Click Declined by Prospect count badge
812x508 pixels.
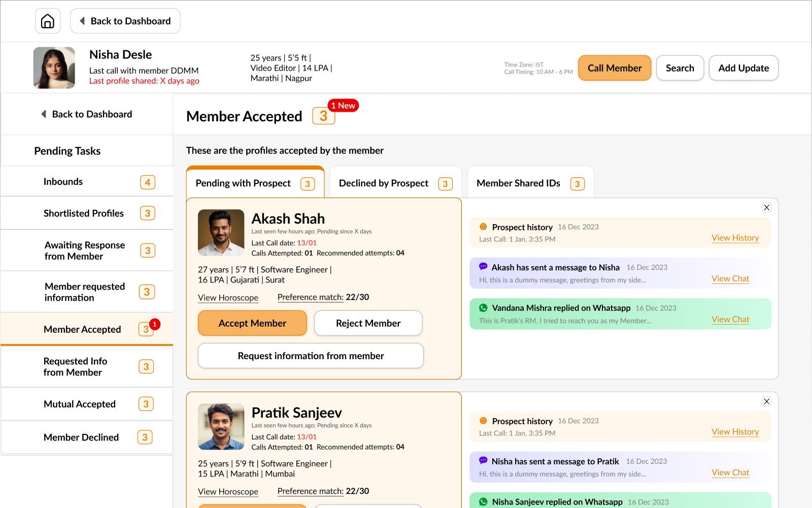click(x=445, y=184)
